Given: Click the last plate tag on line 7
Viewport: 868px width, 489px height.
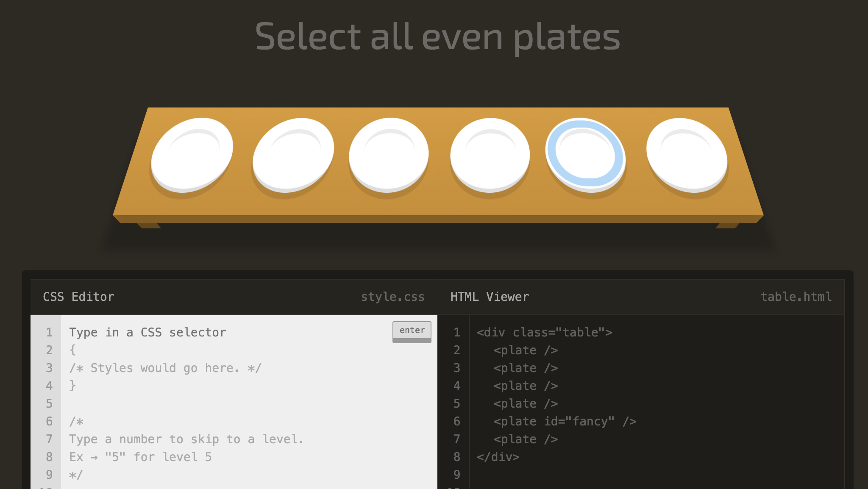Looking at the screenshot, I should pos(526,439).
